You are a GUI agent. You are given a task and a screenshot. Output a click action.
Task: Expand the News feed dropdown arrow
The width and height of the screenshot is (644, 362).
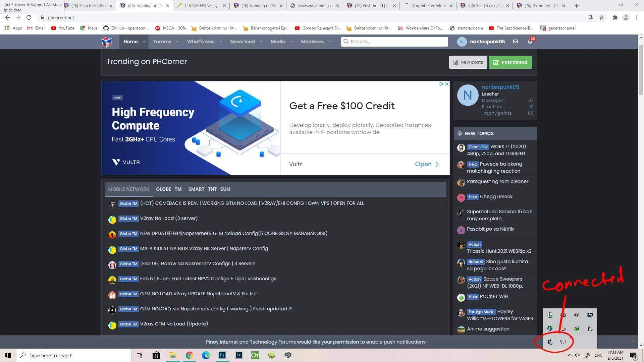261,42
